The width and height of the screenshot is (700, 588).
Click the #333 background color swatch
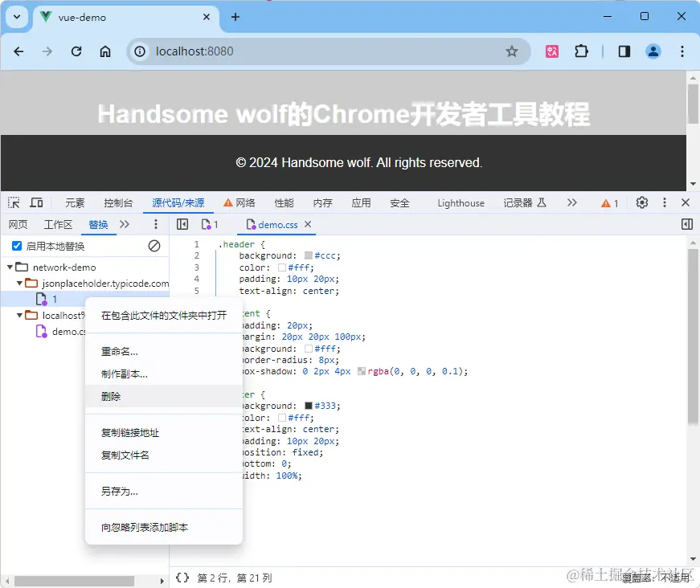pyautogui.click(x=308, y=406)
